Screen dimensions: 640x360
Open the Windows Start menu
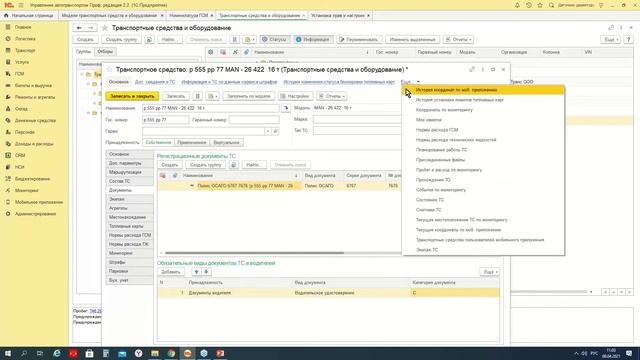coord(8,353)
